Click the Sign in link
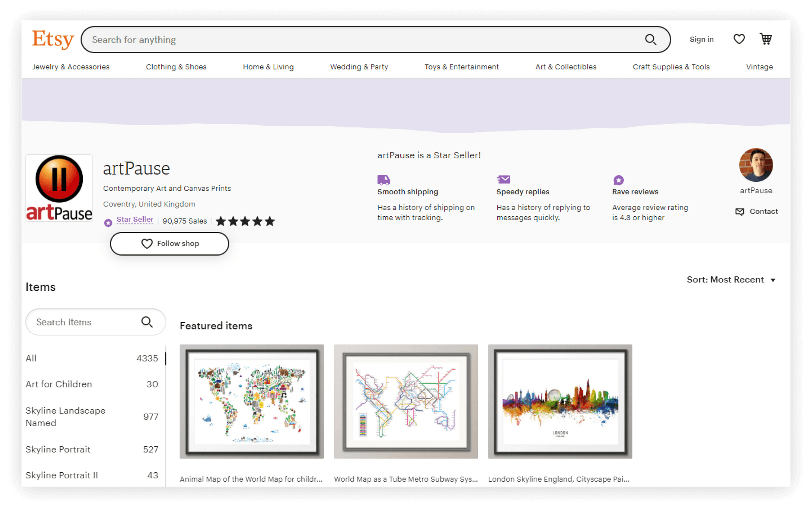Screen dimensions: 812x510 [701, 39]
